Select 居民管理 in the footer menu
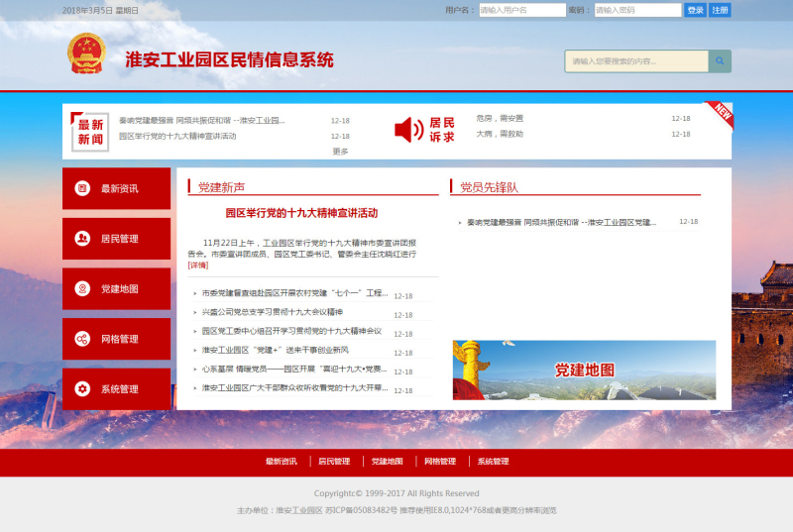 click(x=334, y=462)
